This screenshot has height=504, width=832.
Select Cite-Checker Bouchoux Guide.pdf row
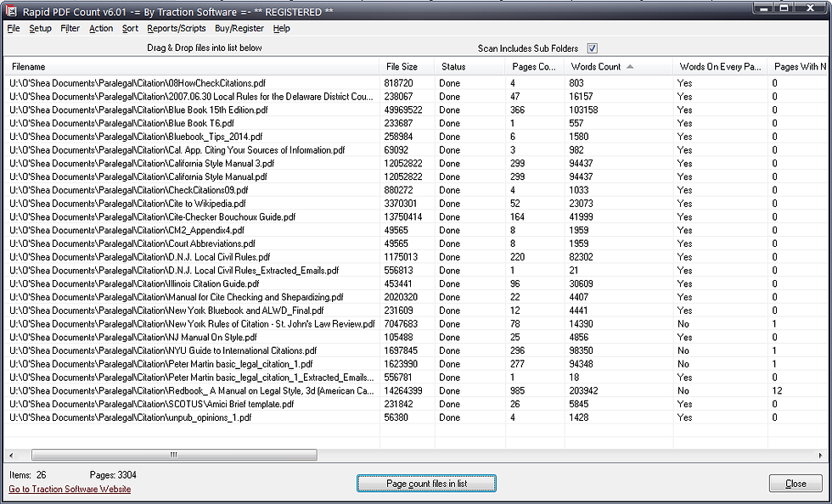pyautogui.click(x=415, y=217)
